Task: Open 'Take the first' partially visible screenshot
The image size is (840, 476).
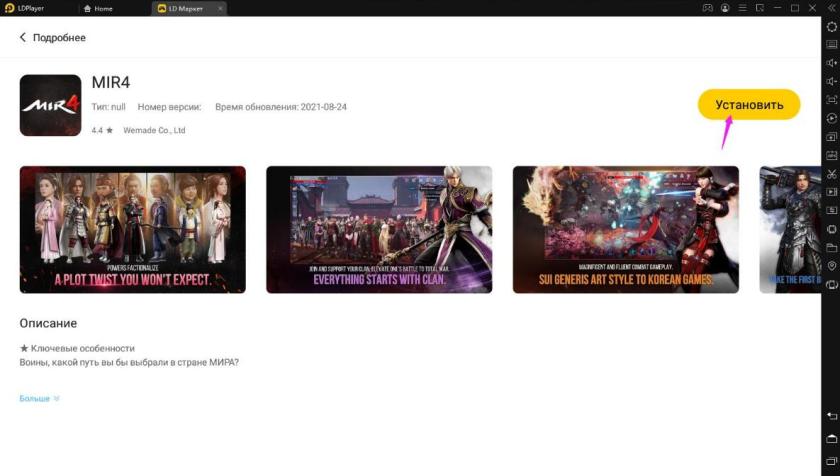Action: pyautogui.click(x=790, y=230)
